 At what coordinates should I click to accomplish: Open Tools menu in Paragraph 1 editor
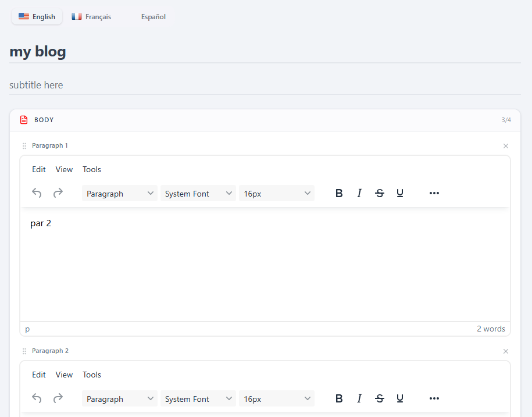[x=92, y=169]
